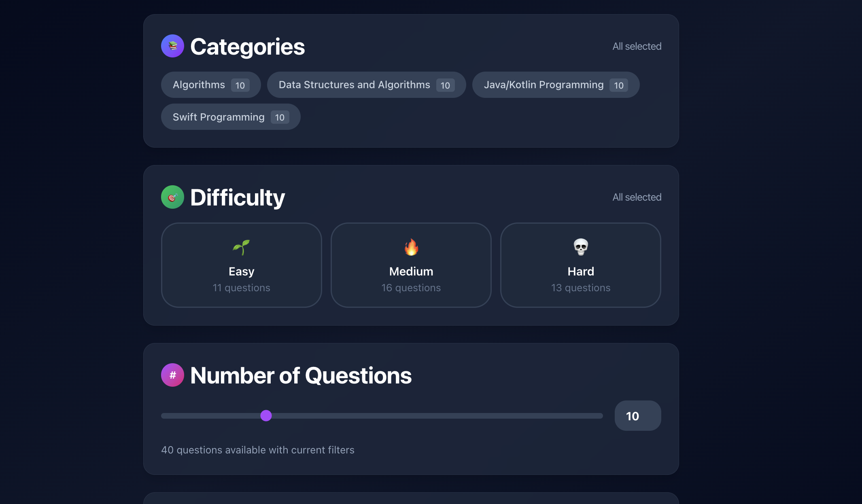Click the Swift Programming category filter
The height and width of the screenshot is (504, 862).
231,117
